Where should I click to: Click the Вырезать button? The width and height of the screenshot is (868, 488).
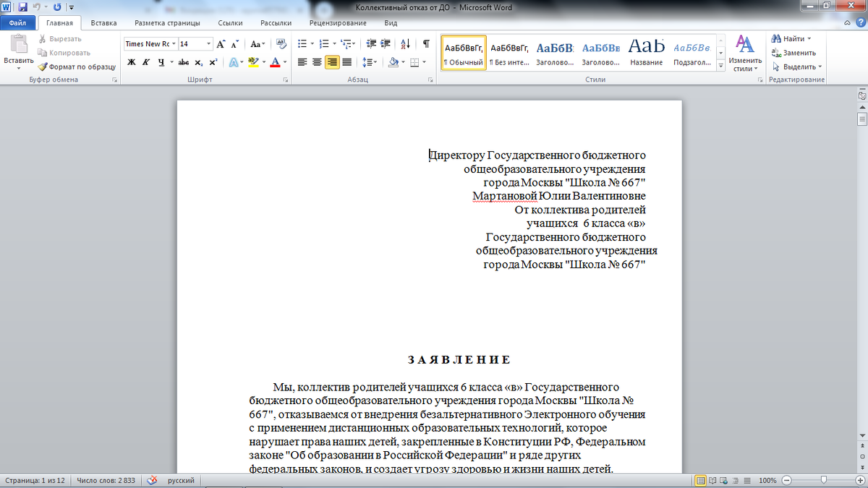60,39
